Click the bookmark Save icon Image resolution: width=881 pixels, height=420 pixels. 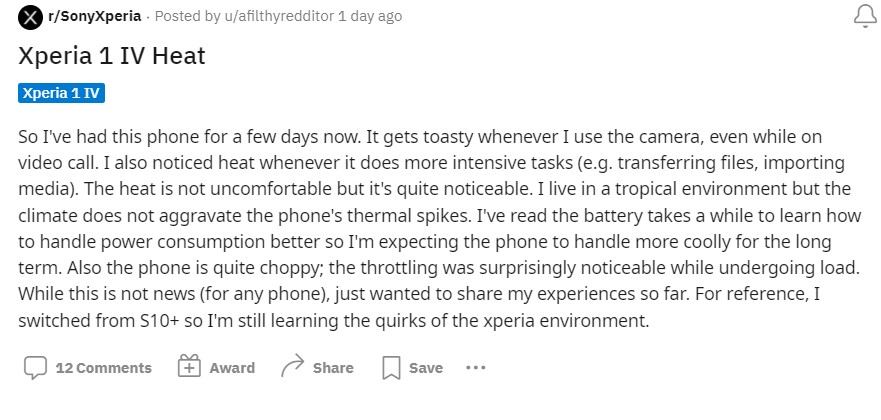click(x=391, y=367)
